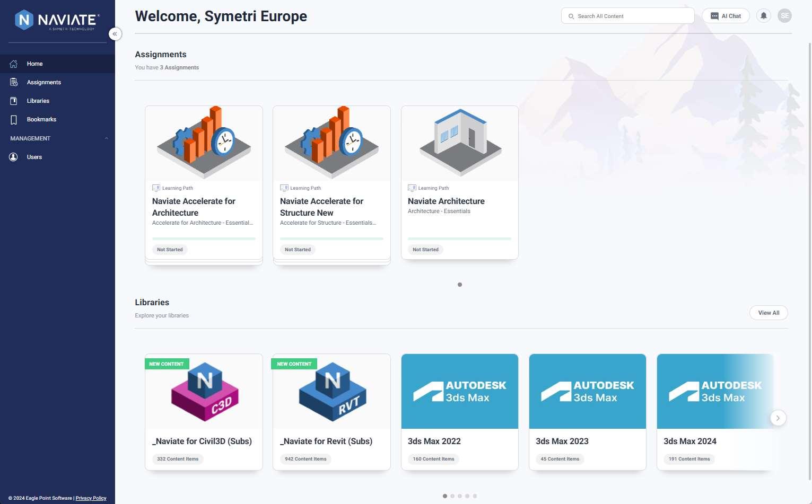Focus the Search All Content field
This screenshot has width=812, height=504.
coord(627,16)
